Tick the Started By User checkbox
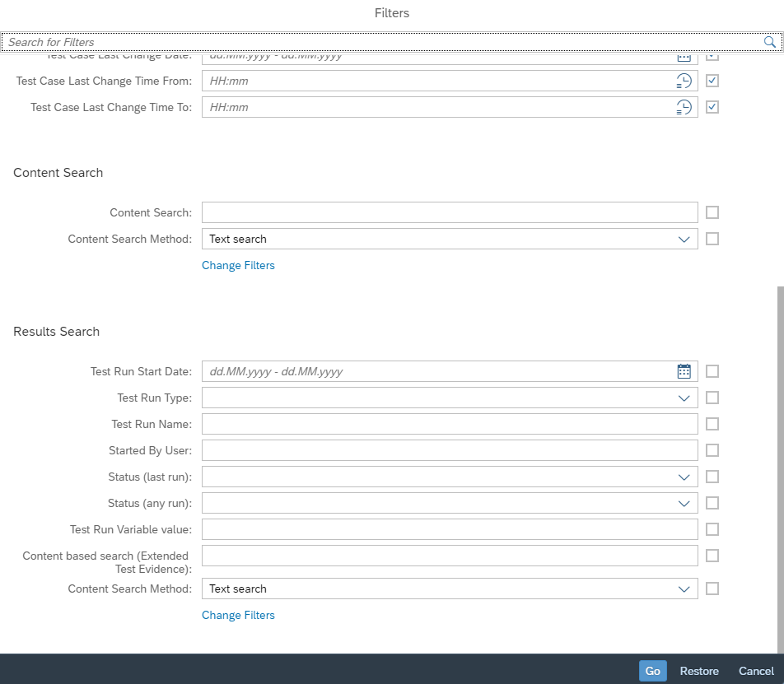 click(x=712, y=450)
